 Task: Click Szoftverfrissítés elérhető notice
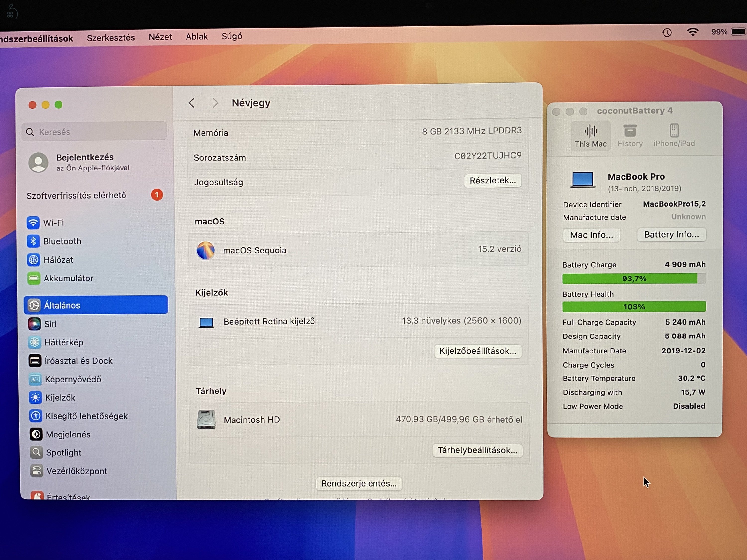click(95, 195)
